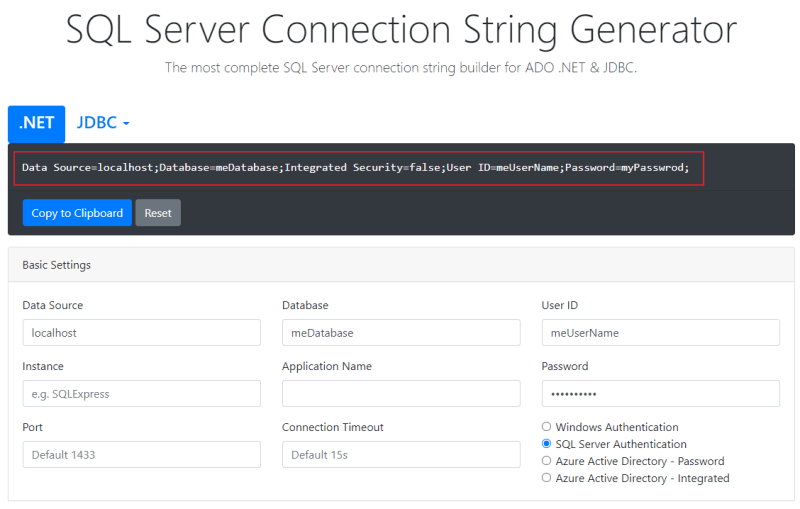Open the JDBC dropdown tab
The image size is (800, 509).
(103, 123)
